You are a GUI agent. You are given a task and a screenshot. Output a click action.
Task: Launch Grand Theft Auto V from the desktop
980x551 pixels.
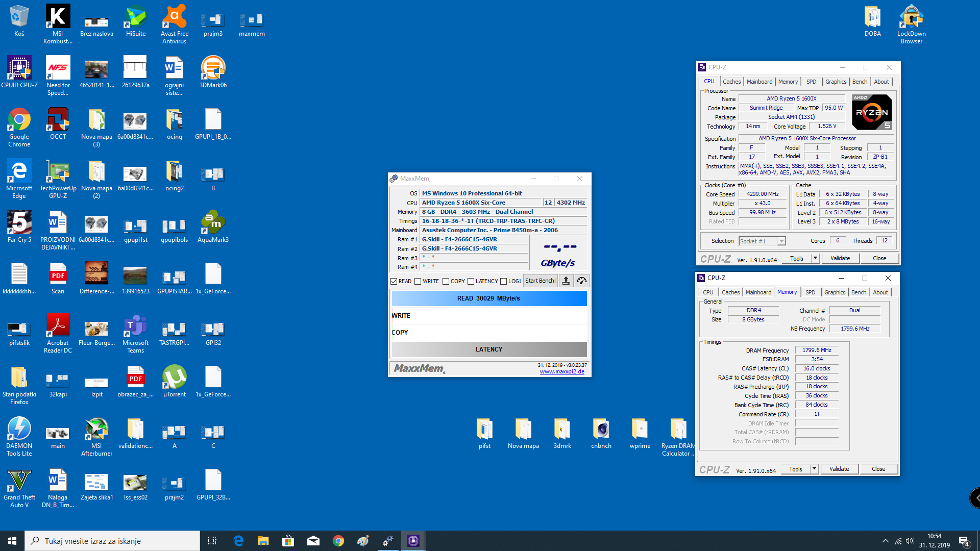19,488
